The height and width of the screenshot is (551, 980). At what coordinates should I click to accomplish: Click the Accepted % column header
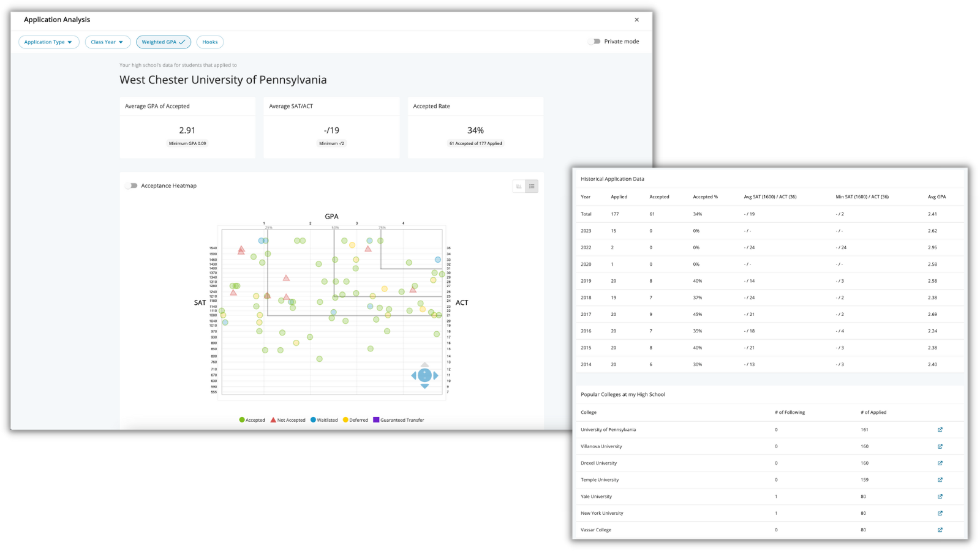coord(705,197)
